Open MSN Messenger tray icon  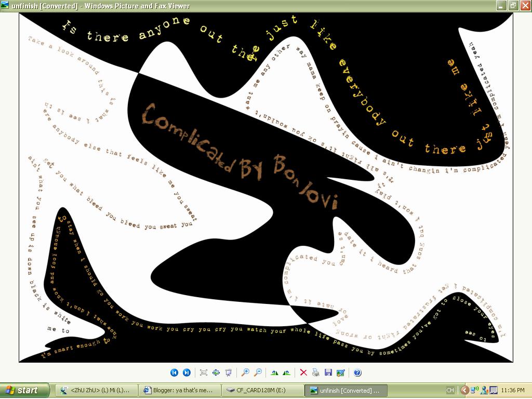click(x=484, y=390)
